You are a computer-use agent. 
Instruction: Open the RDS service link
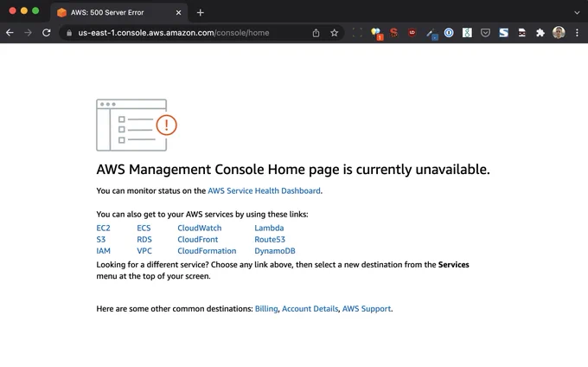coord(144,239)
